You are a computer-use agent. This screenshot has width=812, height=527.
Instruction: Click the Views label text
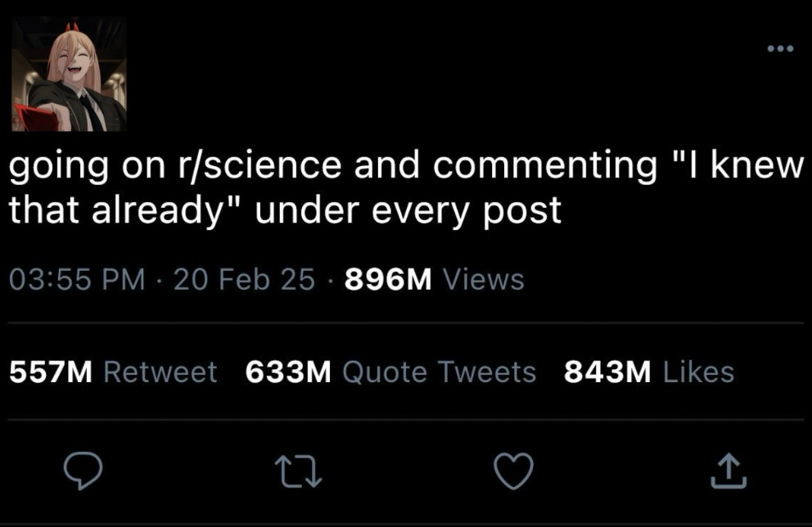click(x=483, y=280)
